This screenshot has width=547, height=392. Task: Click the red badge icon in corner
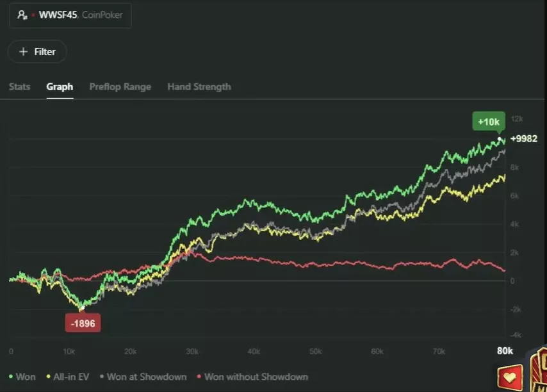[x=539, y=370]
